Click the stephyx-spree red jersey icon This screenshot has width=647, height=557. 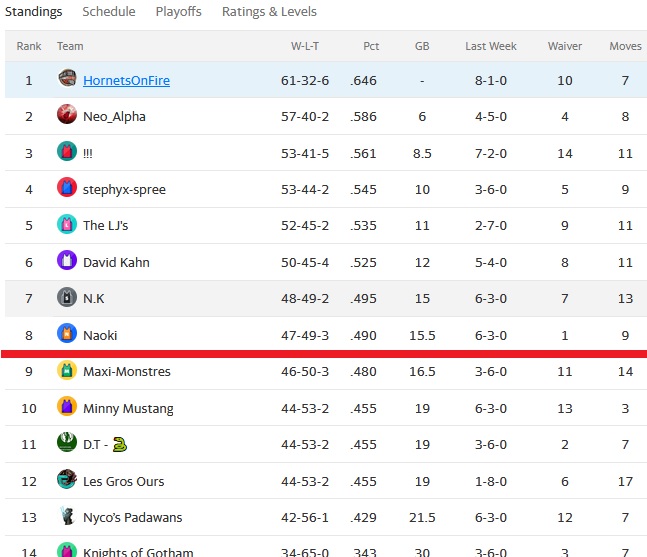(x=67, y=187)
